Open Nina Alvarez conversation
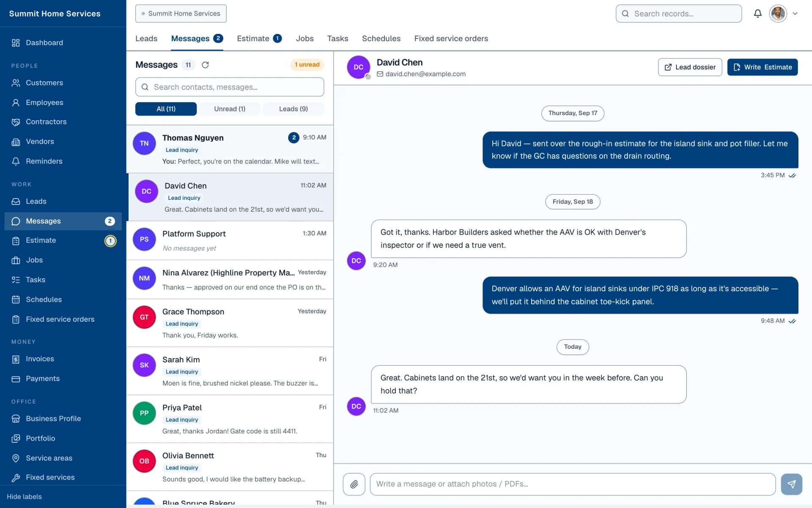This screenshot has width=812, height=508. [x=230, y=279]
